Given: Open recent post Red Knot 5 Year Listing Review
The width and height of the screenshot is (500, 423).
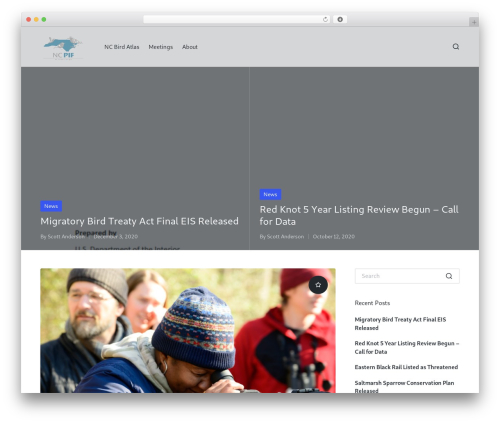Looking at the screenshot, I should 407,347.
